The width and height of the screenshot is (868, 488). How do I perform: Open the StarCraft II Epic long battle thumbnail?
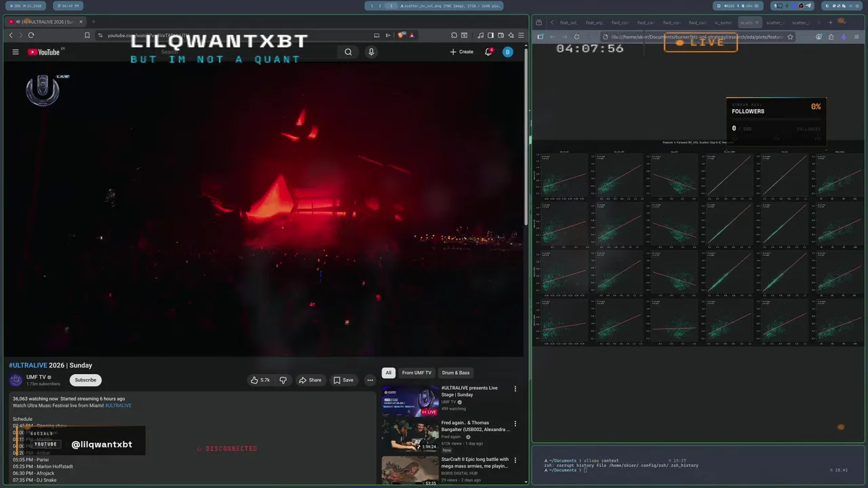point(410,471)
